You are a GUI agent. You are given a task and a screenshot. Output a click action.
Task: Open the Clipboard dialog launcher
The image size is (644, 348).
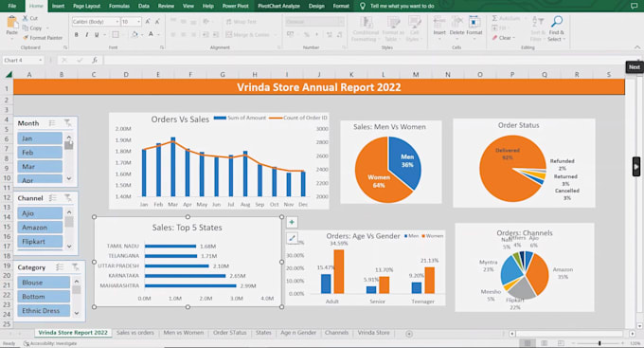[65, 47]
